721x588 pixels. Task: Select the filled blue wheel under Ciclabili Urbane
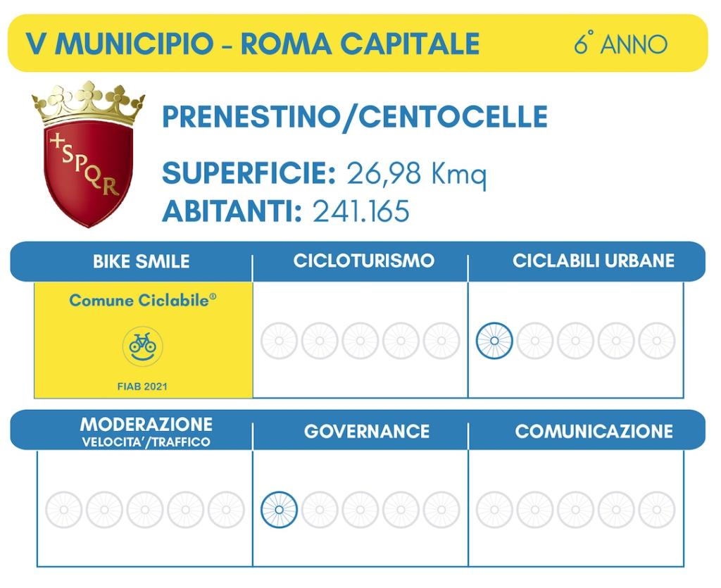point(494,341)
